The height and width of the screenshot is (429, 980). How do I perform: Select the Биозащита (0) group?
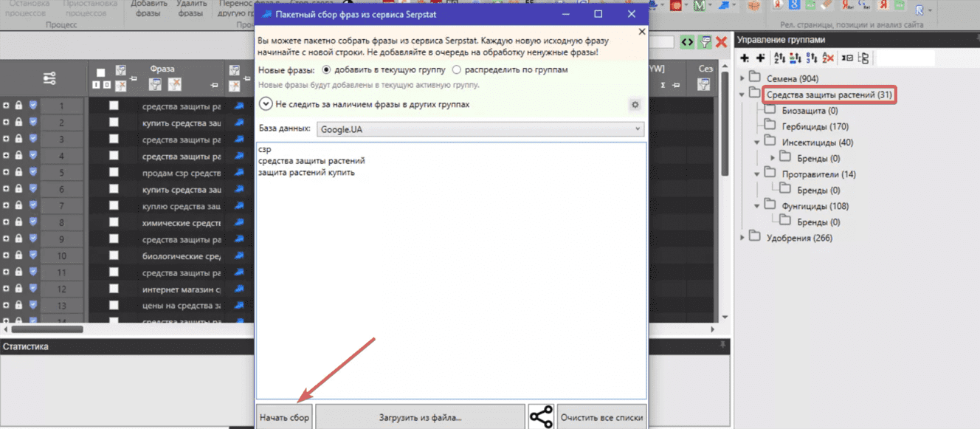pos(810,111)
